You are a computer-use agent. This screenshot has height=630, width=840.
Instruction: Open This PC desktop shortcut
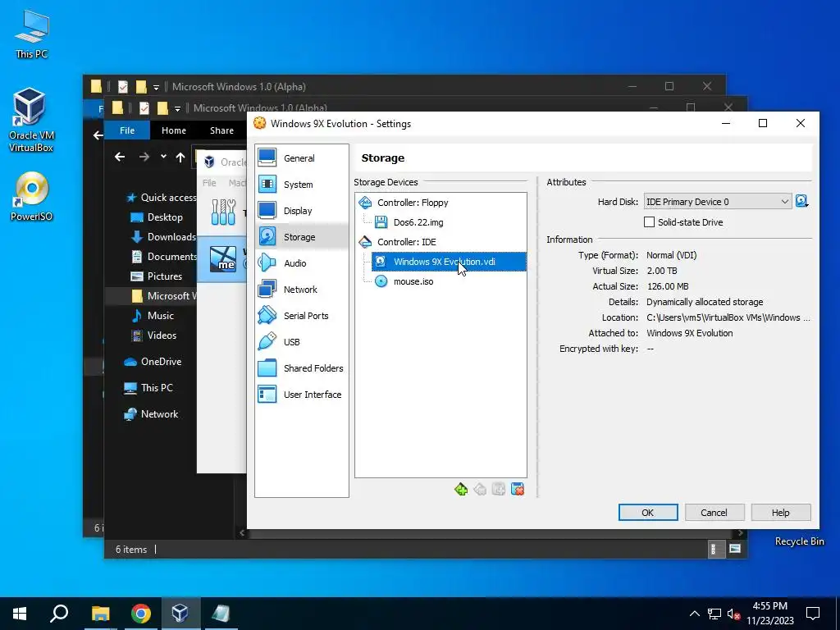pos(32,34)
